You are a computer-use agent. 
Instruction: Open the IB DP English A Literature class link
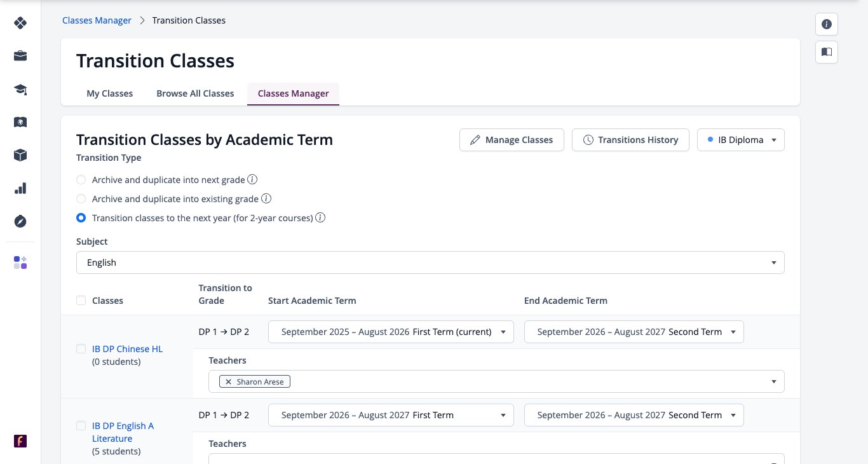pyautogui.click(x=123, y=432)
